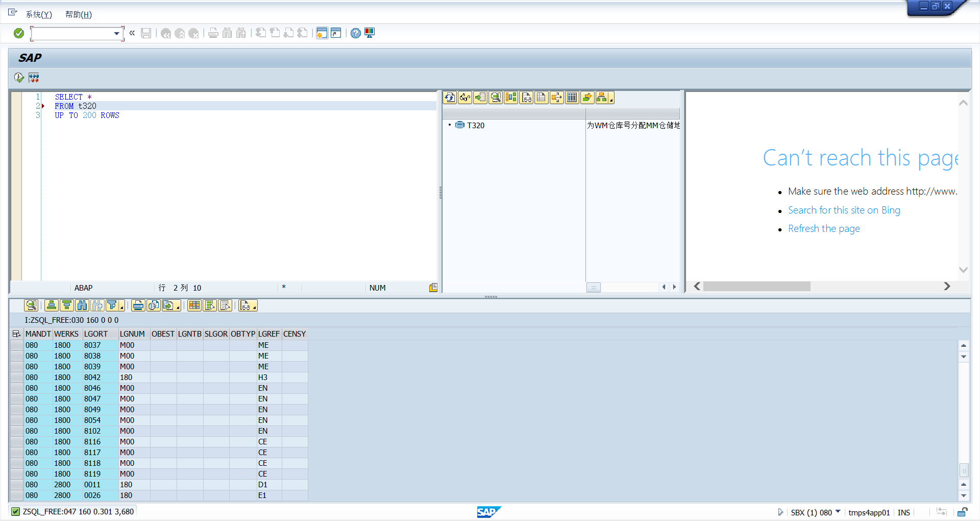Collapse the command field with the double chevron
Image resolution: width=980 pixels, height=521 pixels.
[132, 33]
